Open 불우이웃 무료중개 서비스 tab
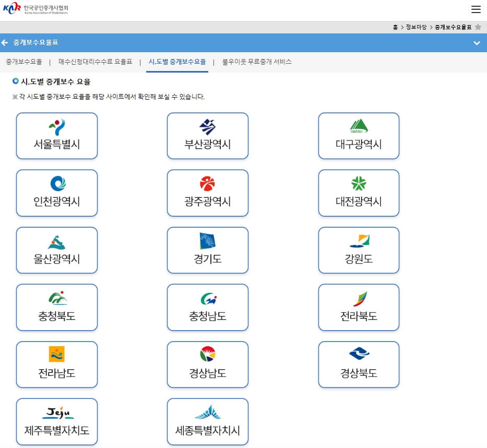Screen dimensions: 487x448 [x=257, y=62]
